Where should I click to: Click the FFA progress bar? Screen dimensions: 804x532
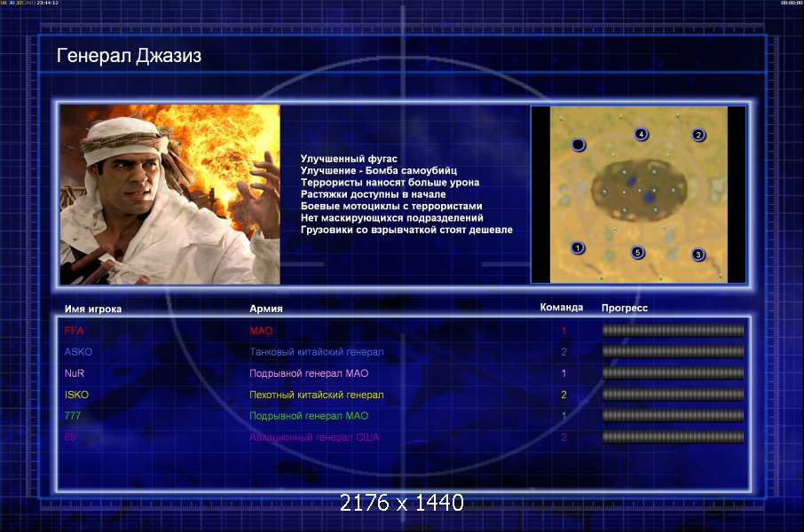(673, 331)
